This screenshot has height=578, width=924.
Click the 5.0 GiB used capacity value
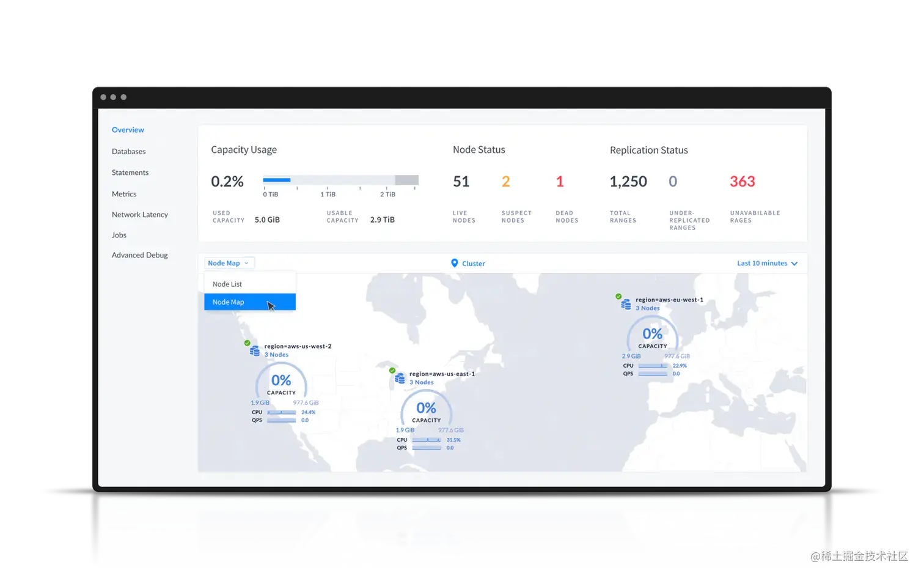(x=267, y=220)
